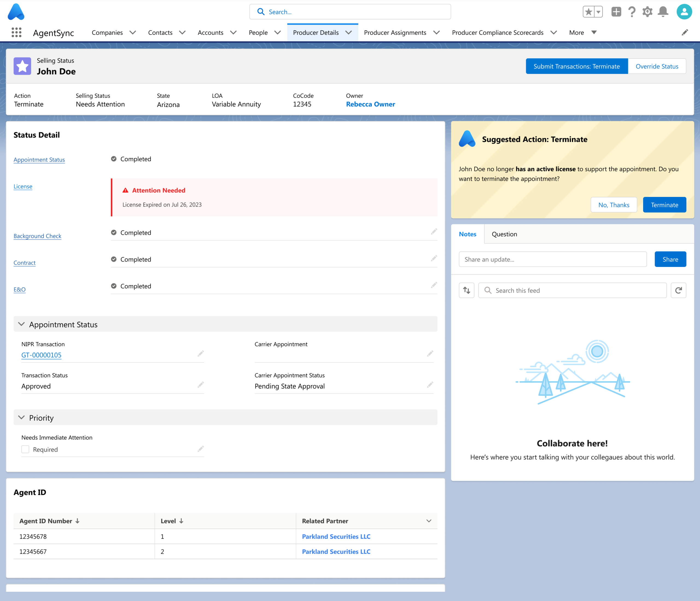Click the Override Status button
This screenshot has width=700, height=601.
coord(657,66)
